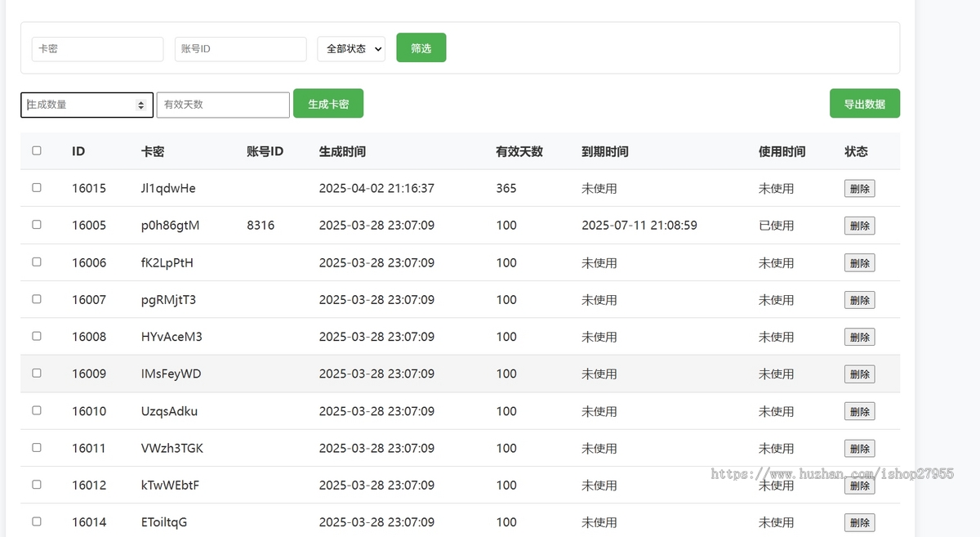Check the box for row 16005
The width and height of the screenshot is (980, 537).
(37, 224)
